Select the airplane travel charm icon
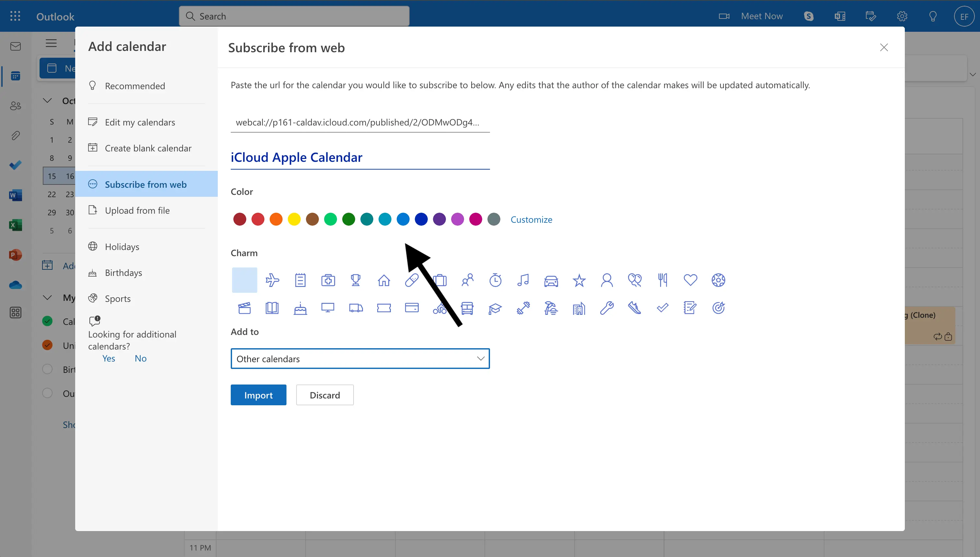This screenshot has height=557, width=980. 272,280
